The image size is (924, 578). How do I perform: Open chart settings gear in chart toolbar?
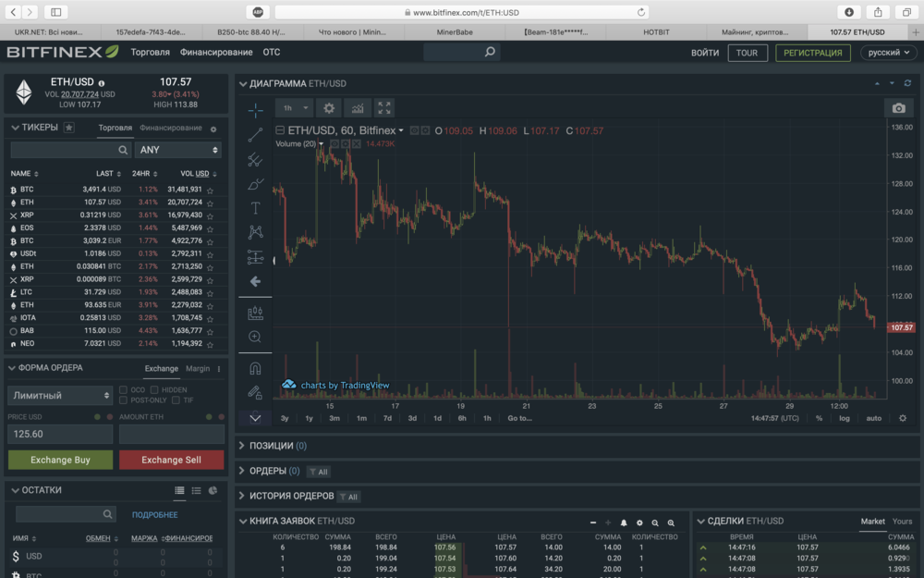click(329, 108)
